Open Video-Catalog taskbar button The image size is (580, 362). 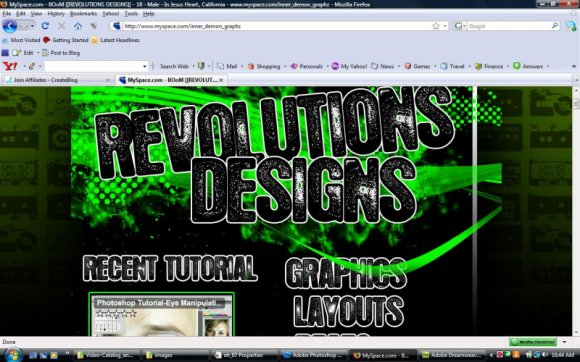106,355
